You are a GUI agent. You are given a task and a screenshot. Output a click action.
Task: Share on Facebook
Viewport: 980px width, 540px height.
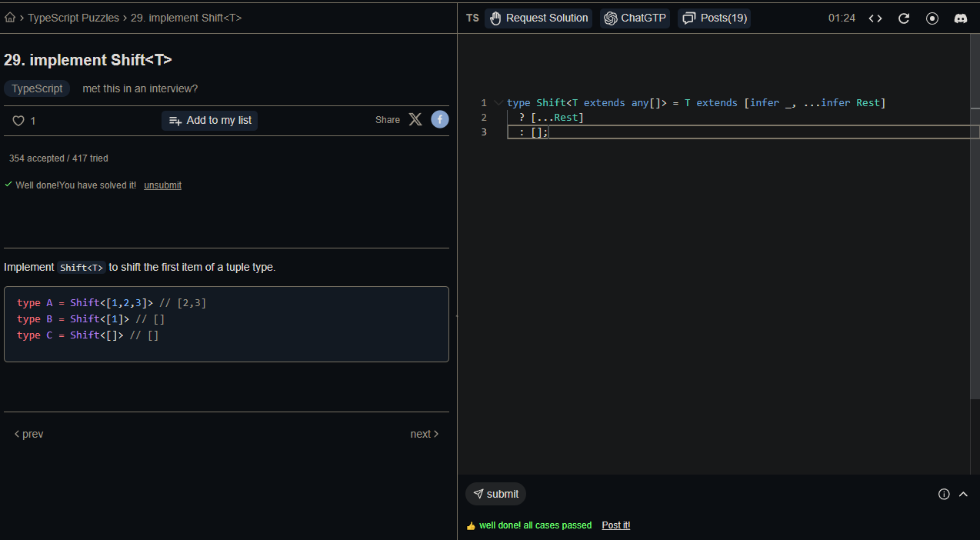tap(439, 119)
